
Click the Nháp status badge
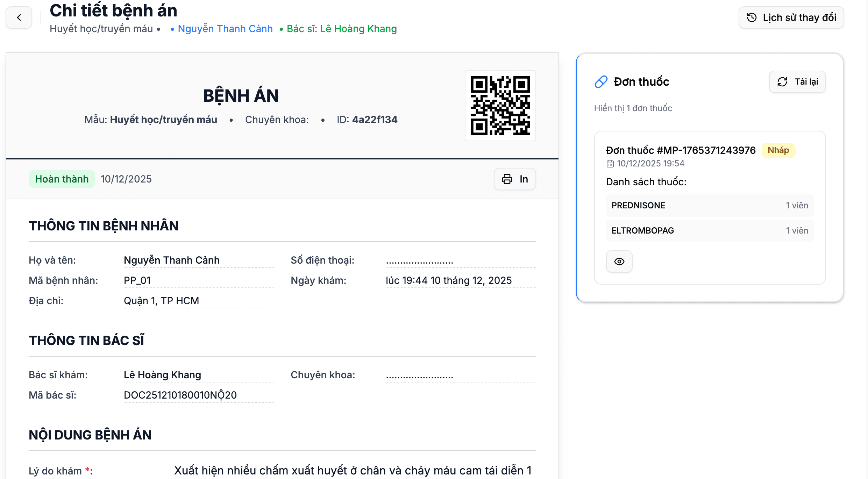(778, 150)
